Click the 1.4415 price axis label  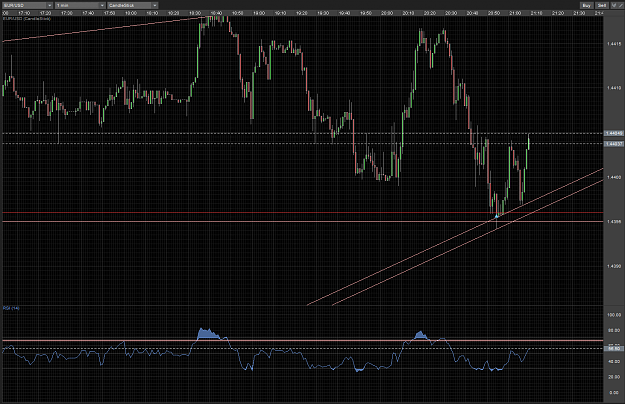click(x=614, y=44)
